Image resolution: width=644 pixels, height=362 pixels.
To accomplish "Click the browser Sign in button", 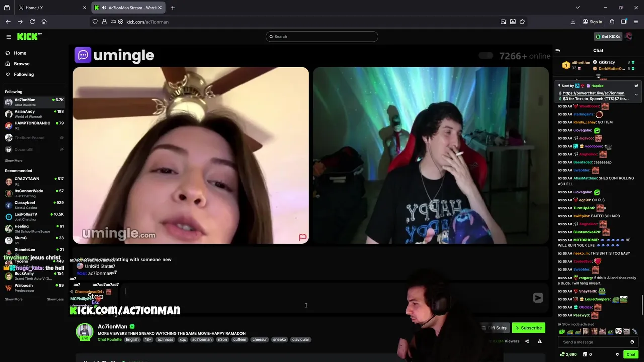I will coord(592,22).
